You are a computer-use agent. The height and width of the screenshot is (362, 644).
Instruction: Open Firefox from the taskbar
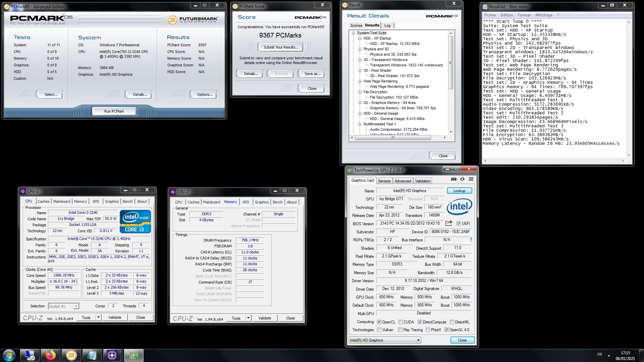51,355
